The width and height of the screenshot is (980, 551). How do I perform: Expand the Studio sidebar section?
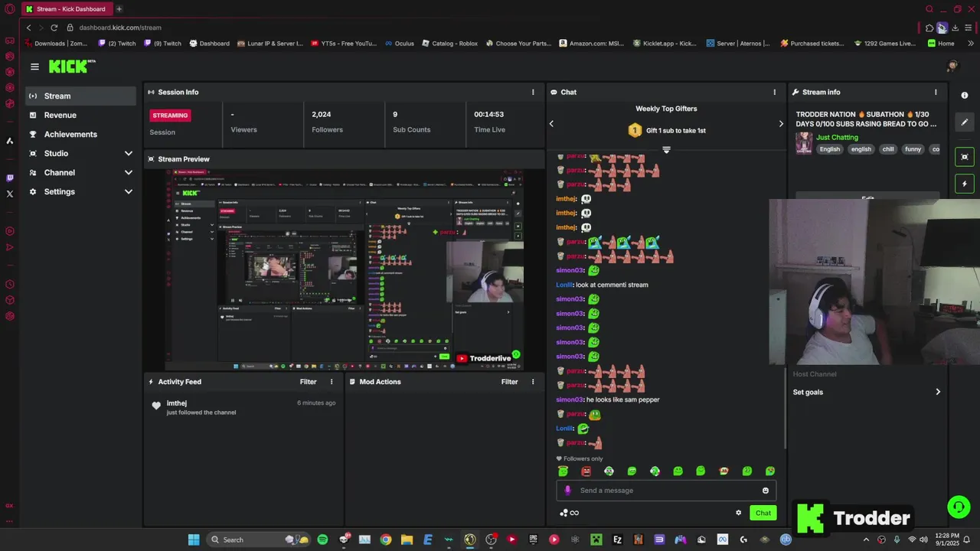[x=80, y=153]
